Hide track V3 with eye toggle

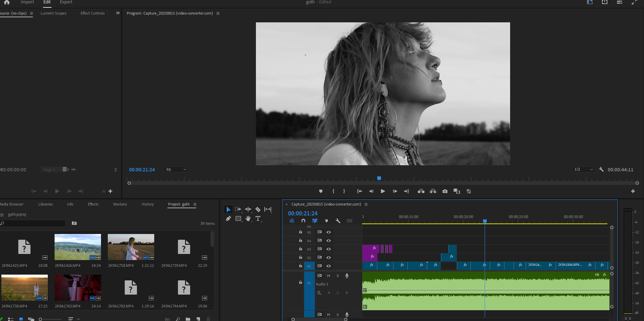point(328,249)
